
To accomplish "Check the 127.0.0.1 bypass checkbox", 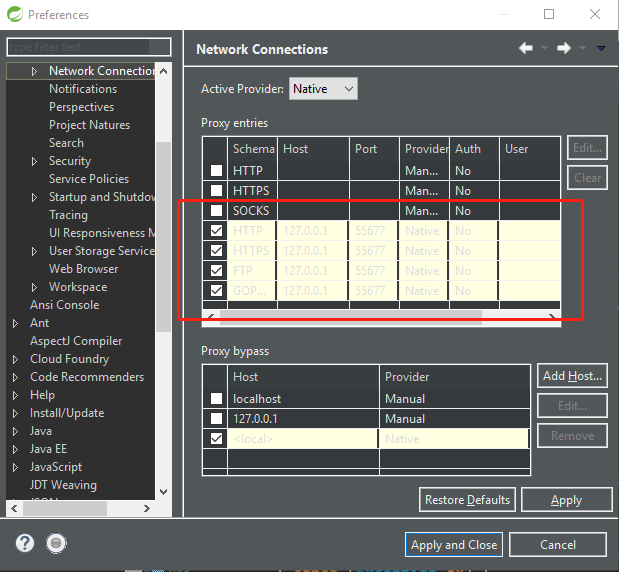I will coord(216,418).
